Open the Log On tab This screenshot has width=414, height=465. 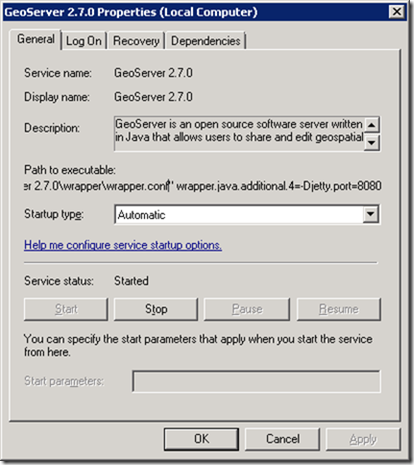point(84,41)
